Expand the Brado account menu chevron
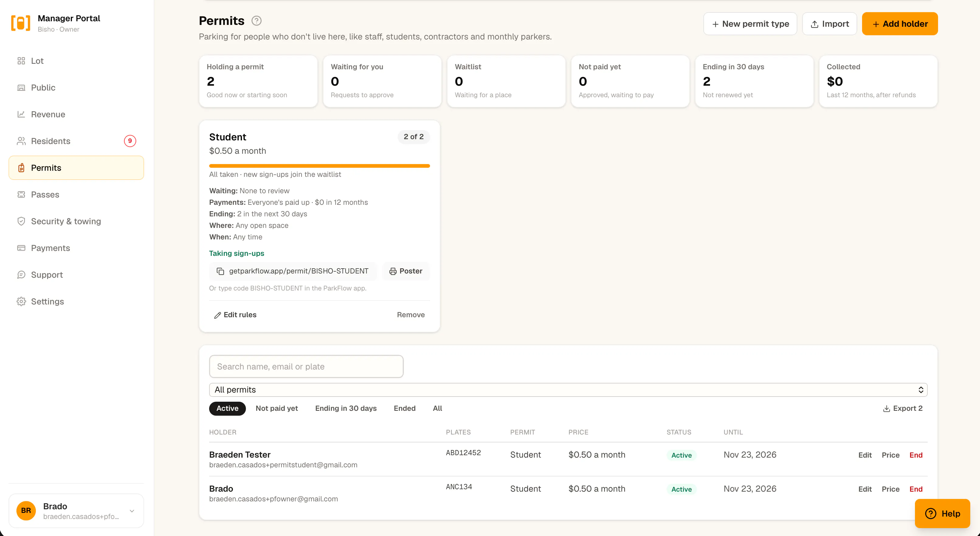This screenshot has width=980, height=536. pyautogui.click(x=132, y=511)
